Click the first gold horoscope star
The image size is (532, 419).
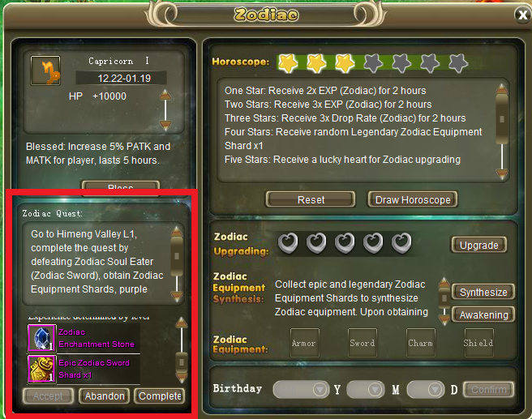click(x=288, y=63)
